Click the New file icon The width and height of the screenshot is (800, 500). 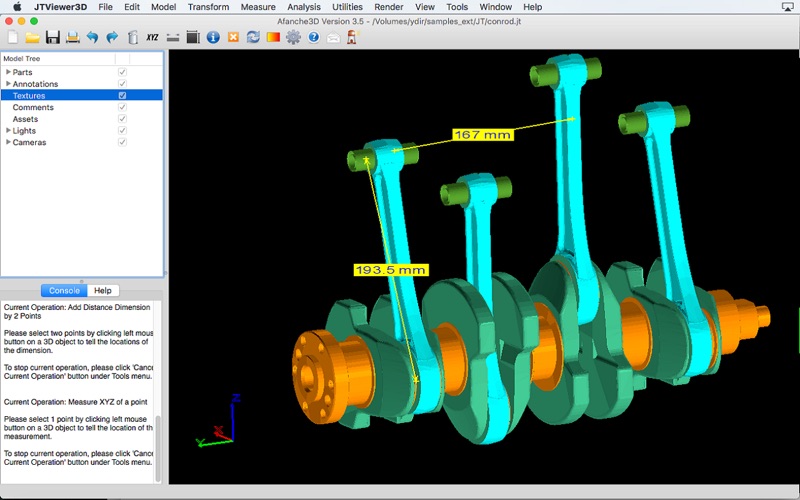click(12, 38)
